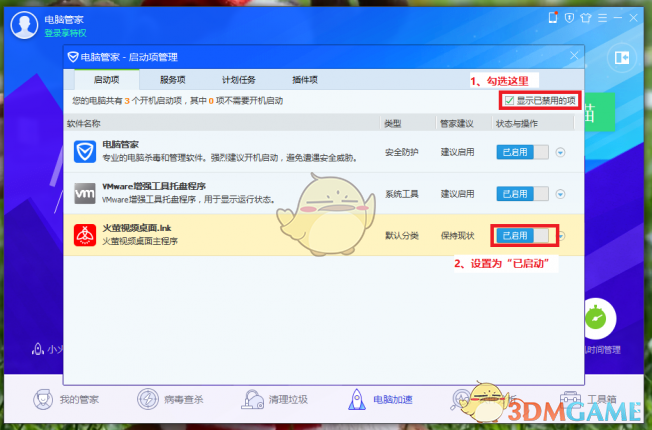652x430 pixels.
Task: Click the shield logo in dialog title
Action: [x=73, y=57]
